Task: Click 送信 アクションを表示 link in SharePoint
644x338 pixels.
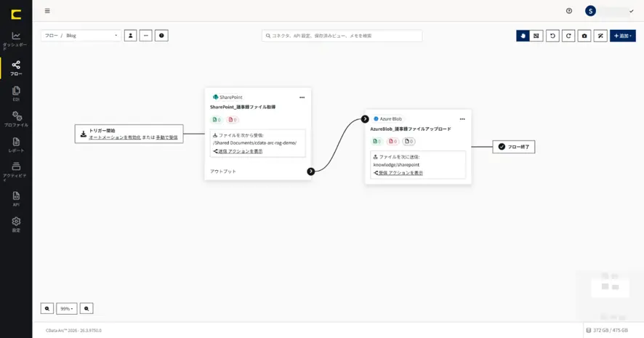Action: coord(241,151)
